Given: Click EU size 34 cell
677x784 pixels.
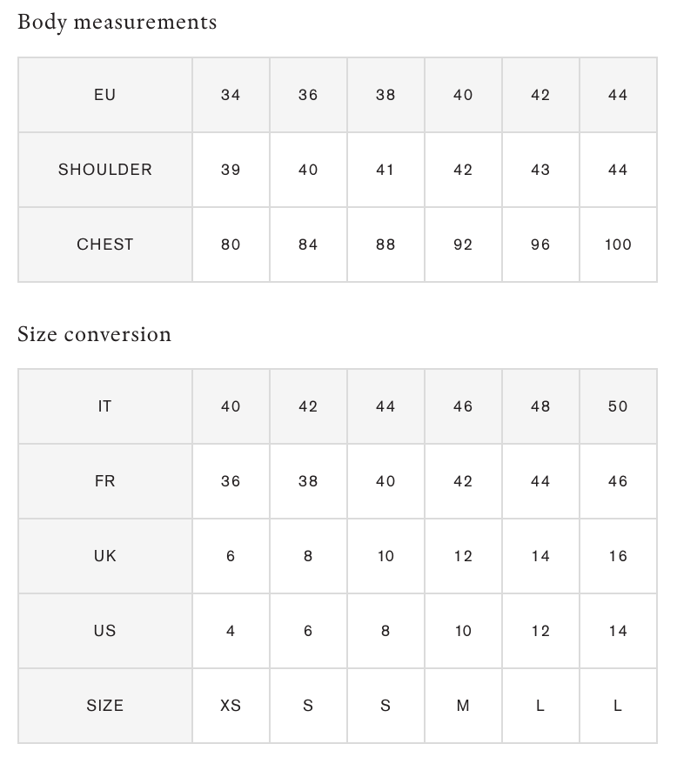Looking at the screenshot, I should 231,95.
